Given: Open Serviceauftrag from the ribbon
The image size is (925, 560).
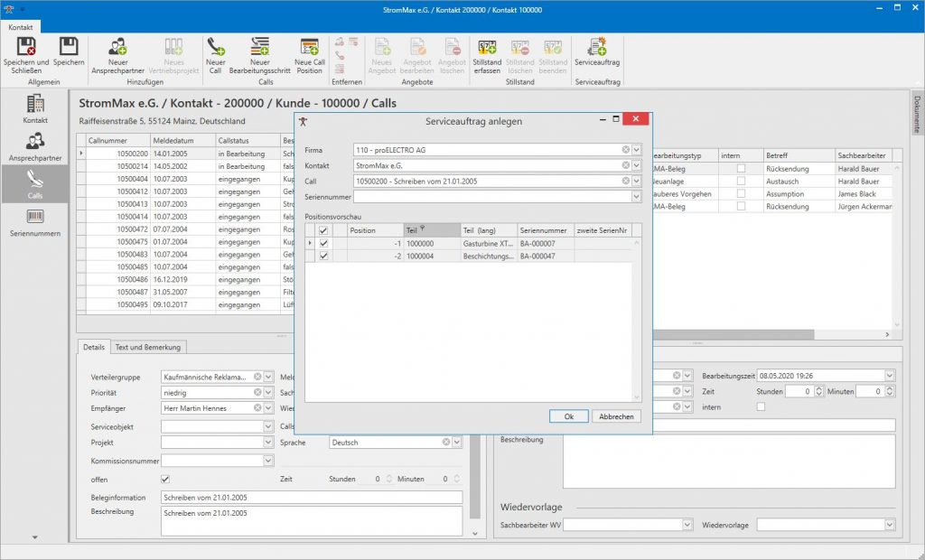Looking at the screenshot, I should pyautogui.click(x=597, y=47).
